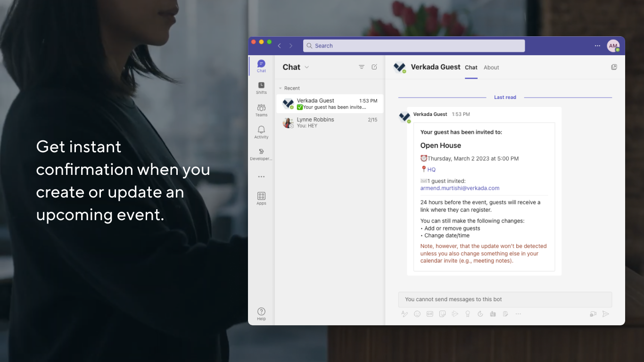This screenshot has width=644, height=362.
Task: Click the "Thursday, March 2 2023 at 5:00 PM" text
Action: 473,159
